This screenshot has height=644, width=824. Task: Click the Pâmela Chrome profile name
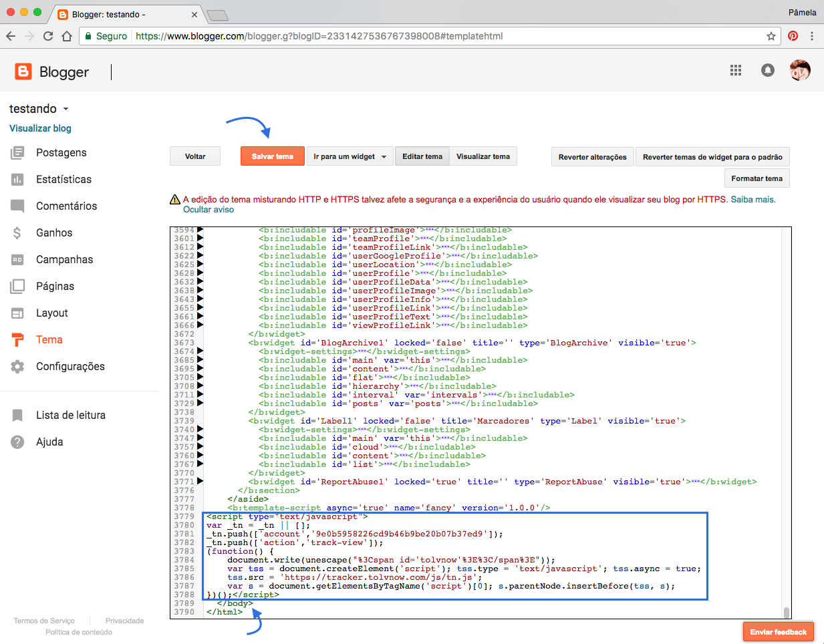click(x=802, y=12)
